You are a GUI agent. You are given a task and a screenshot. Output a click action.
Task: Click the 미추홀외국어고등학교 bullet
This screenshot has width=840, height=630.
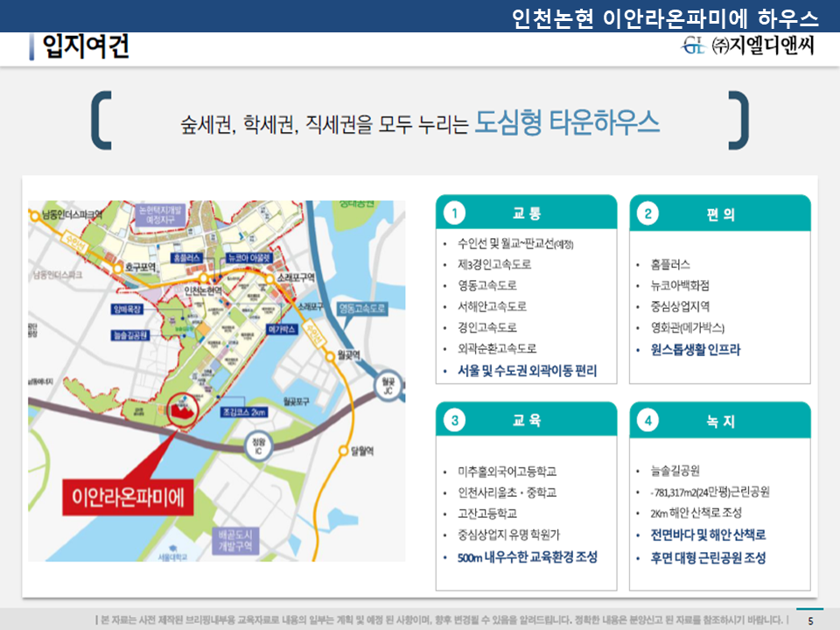pyautogui.click(x=507, y=472)
